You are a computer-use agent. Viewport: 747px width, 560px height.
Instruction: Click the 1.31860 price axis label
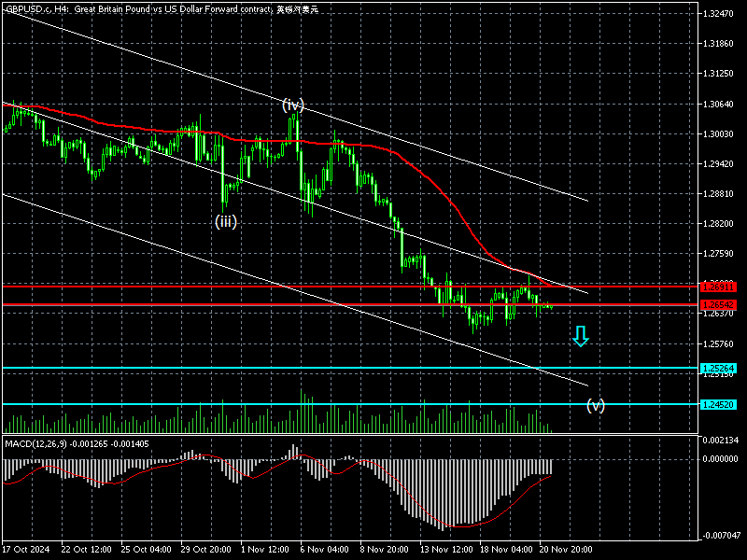(718, 44)
